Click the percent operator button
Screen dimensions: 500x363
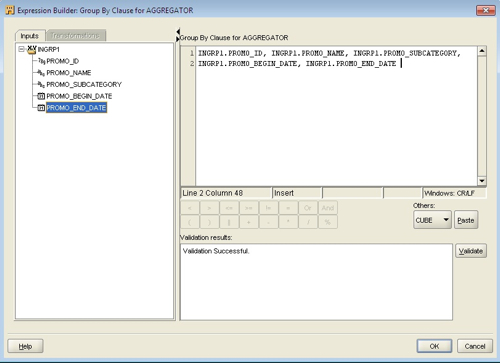point(328,222)
